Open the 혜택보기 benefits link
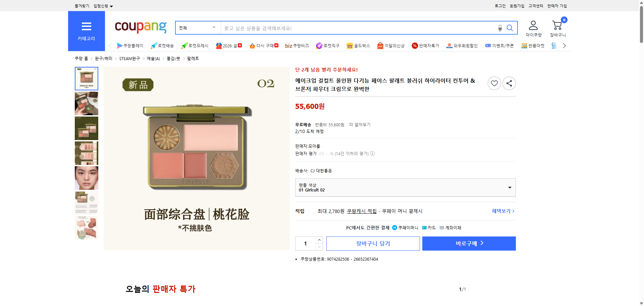The height and width of the screenshot is (306, 644). (x=501, y=211)
